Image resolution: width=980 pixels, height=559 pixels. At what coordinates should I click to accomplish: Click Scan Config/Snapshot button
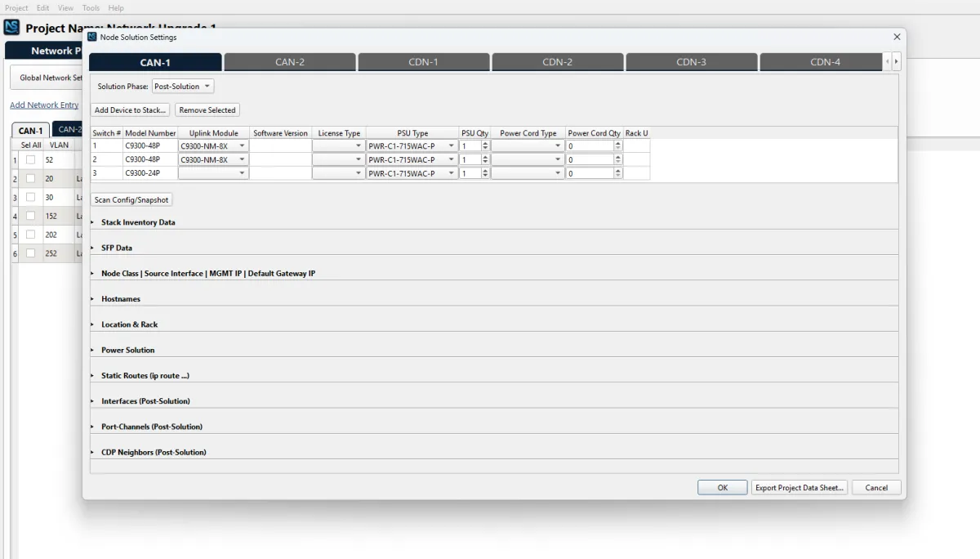tap(131, 199)
